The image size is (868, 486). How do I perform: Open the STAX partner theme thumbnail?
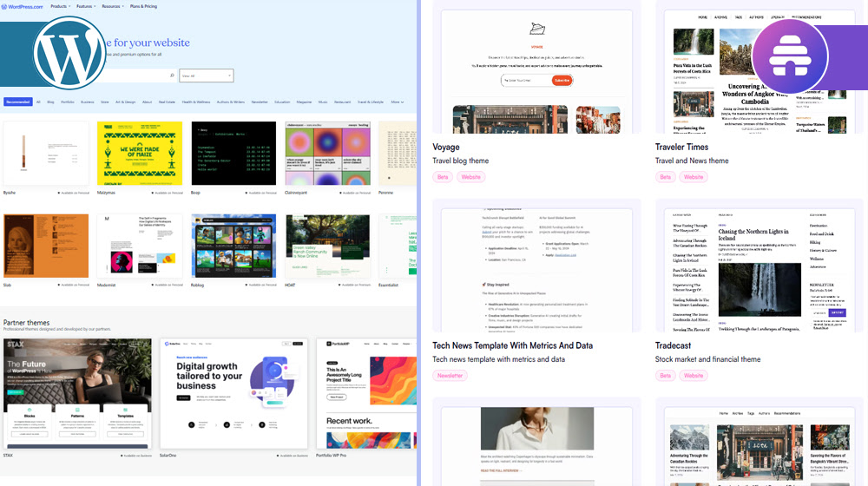pos(77,393)
